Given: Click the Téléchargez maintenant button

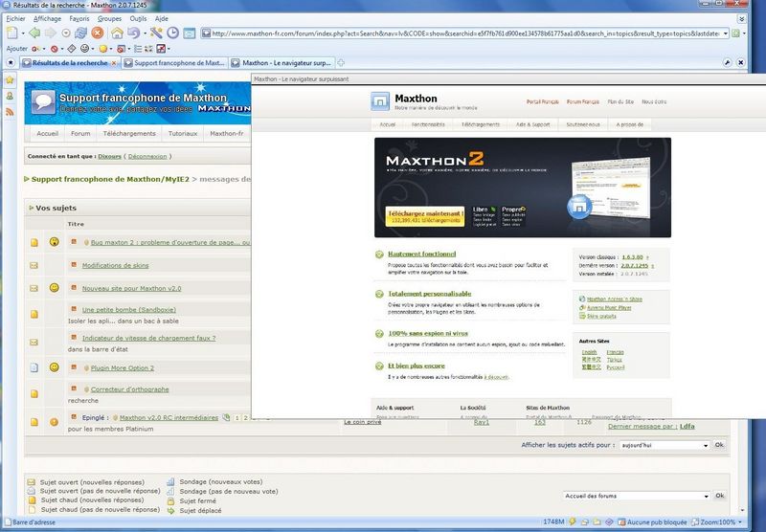Looking at the screenshot, I should pos(425,216).
